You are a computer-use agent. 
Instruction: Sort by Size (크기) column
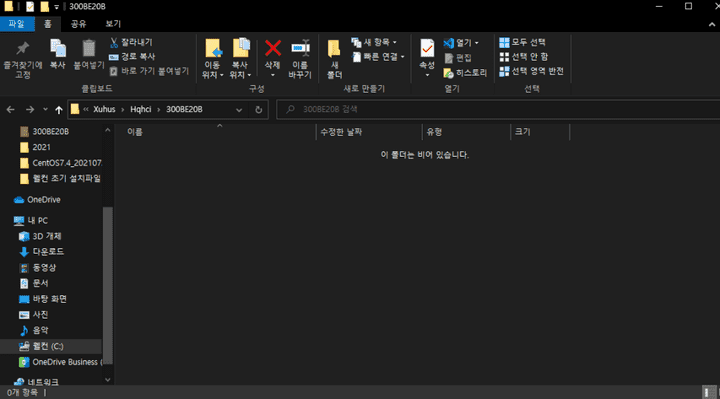523,132
